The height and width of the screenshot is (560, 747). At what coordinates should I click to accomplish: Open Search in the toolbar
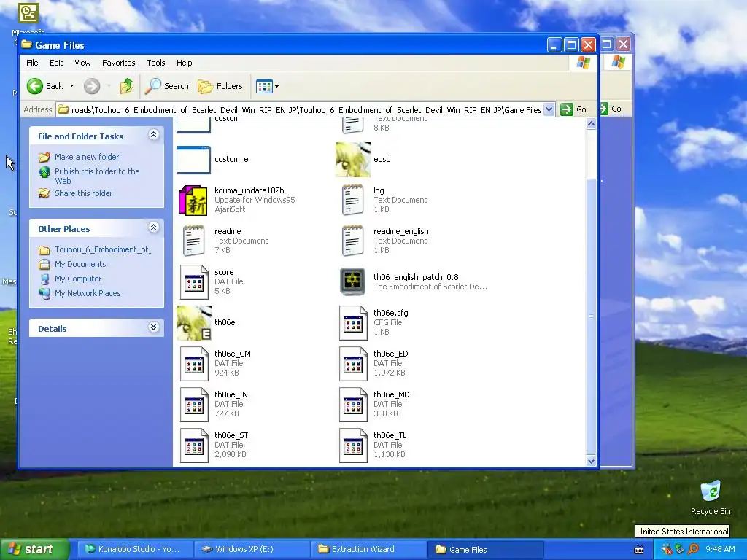point(167,86)
